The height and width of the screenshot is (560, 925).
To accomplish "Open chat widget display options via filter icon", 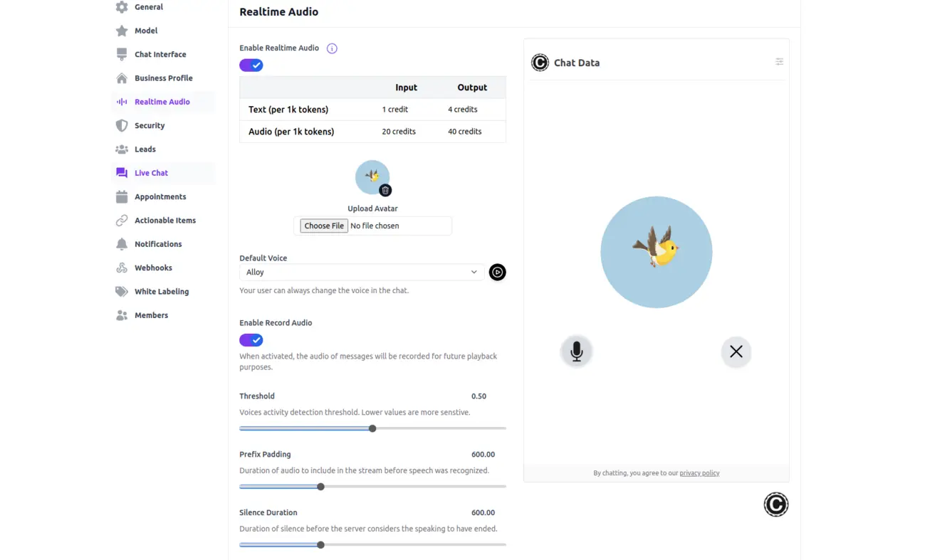I will coord(779,62).
